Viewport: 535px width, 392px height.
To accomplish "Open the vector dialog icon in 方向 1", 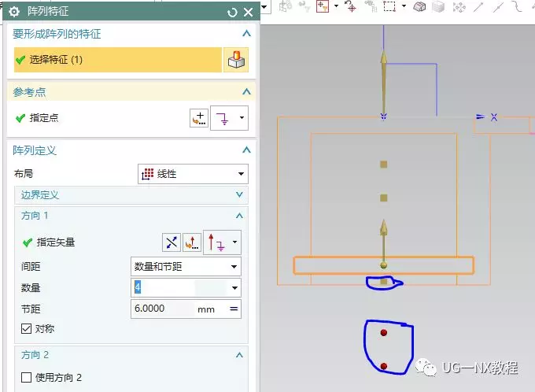I will coord(192,242).
